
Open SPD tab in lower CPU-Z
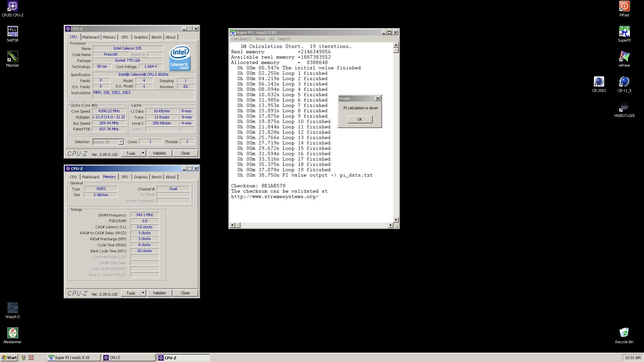tap(125, 177)
